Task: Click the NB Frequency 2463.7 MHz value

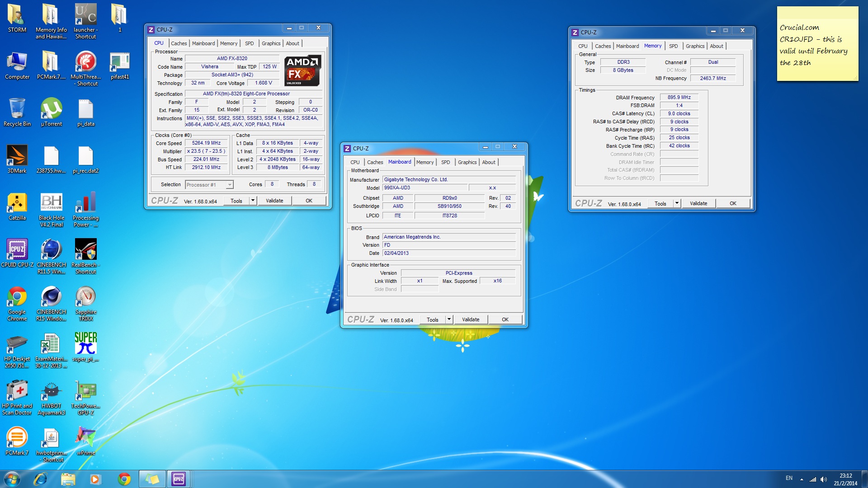Action: coord(713,78)
